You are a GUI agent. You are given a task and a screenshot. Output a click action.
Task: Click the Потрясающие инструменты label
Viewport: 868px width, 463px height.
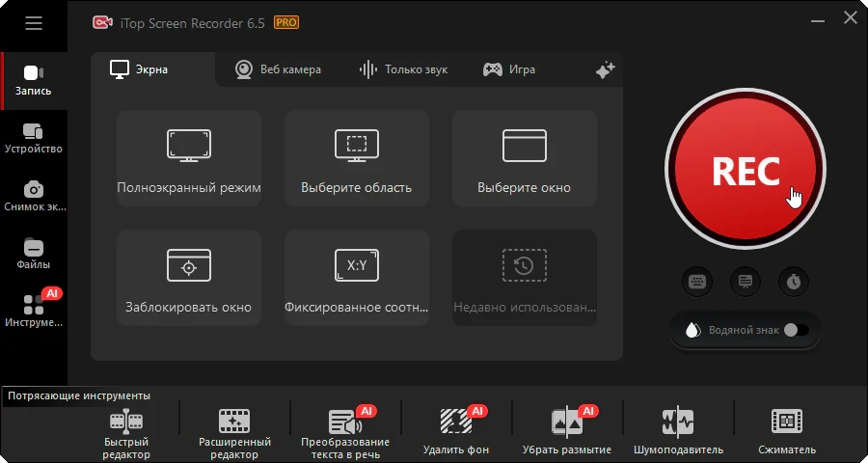tap(79, 396)
